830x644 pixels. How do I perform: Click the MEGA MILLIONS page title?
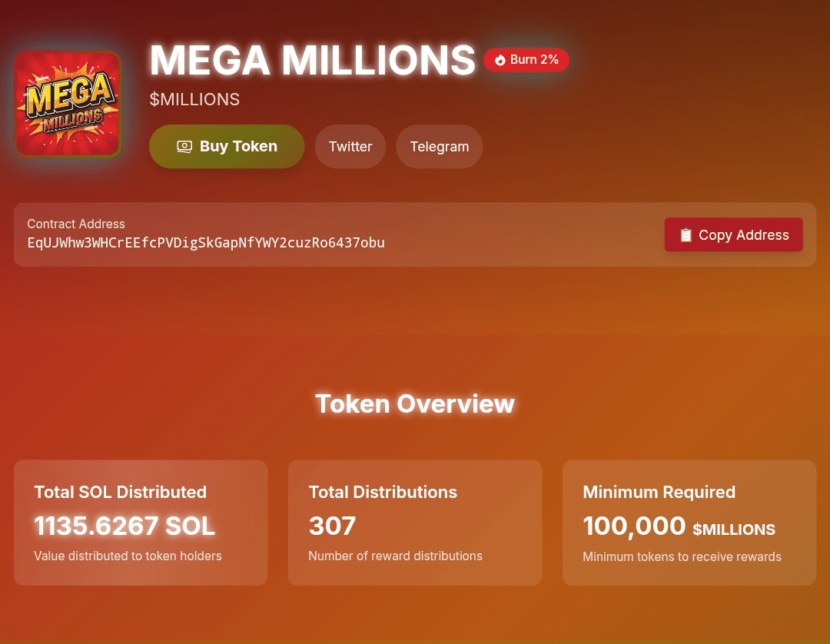312,60
